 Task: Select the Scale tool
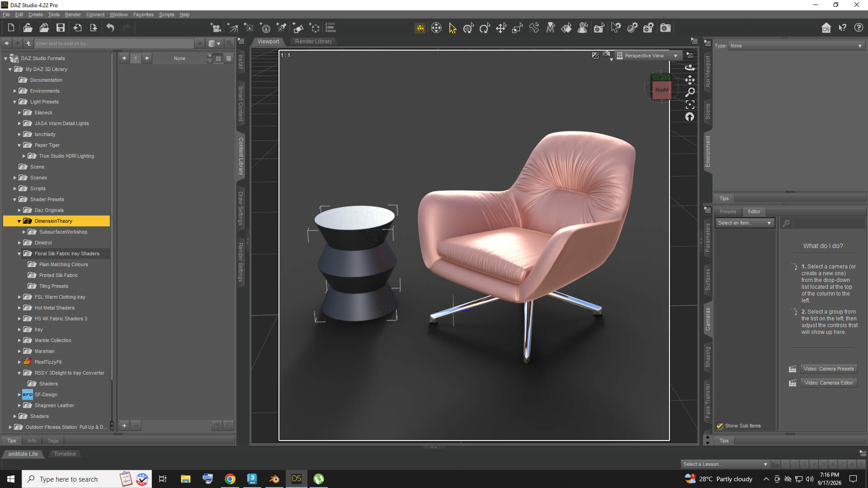click(x=517, y=28)
